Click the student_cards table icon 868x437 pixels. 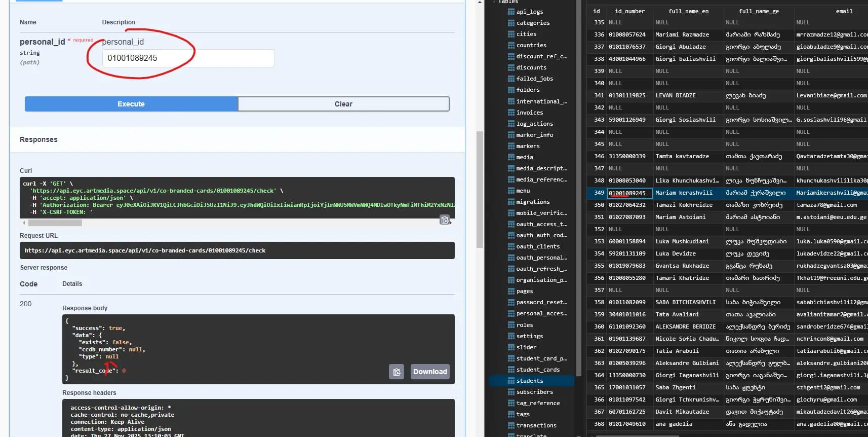511,370
